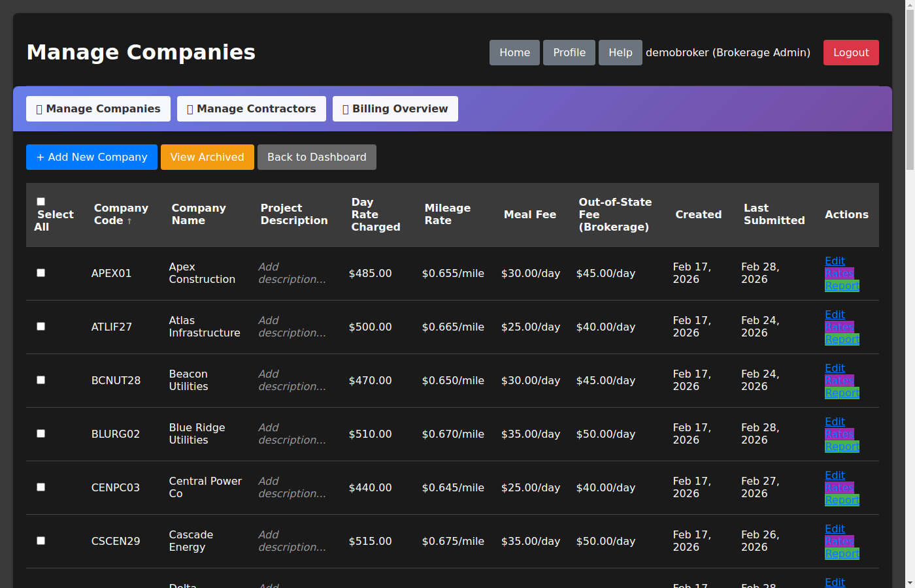Open Report for Blue Ridge Utilities

(842, 446)
